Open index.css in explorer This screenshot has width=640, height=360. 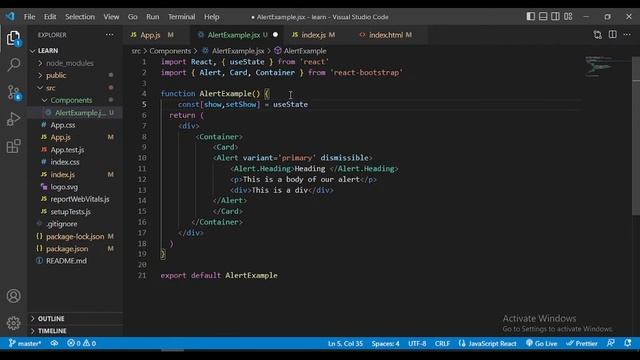click(x=76, y=162)
